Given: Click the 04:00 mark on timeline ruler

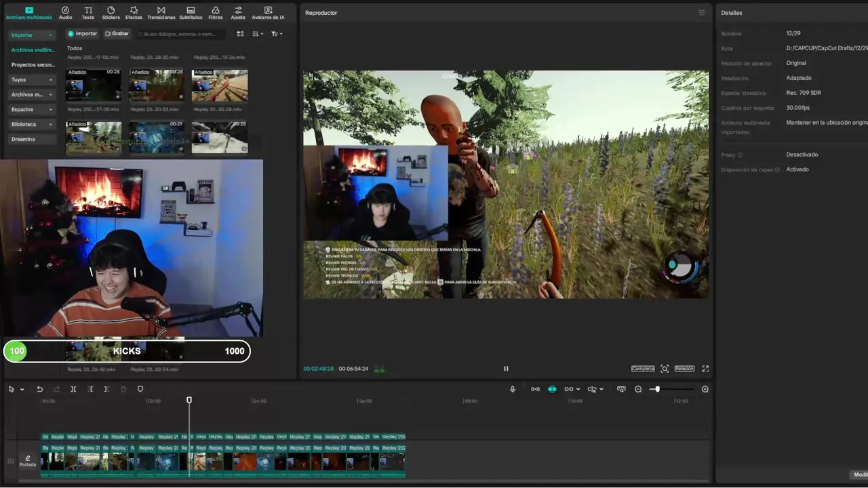Looking at the screenshot, I should pos(259,401).
